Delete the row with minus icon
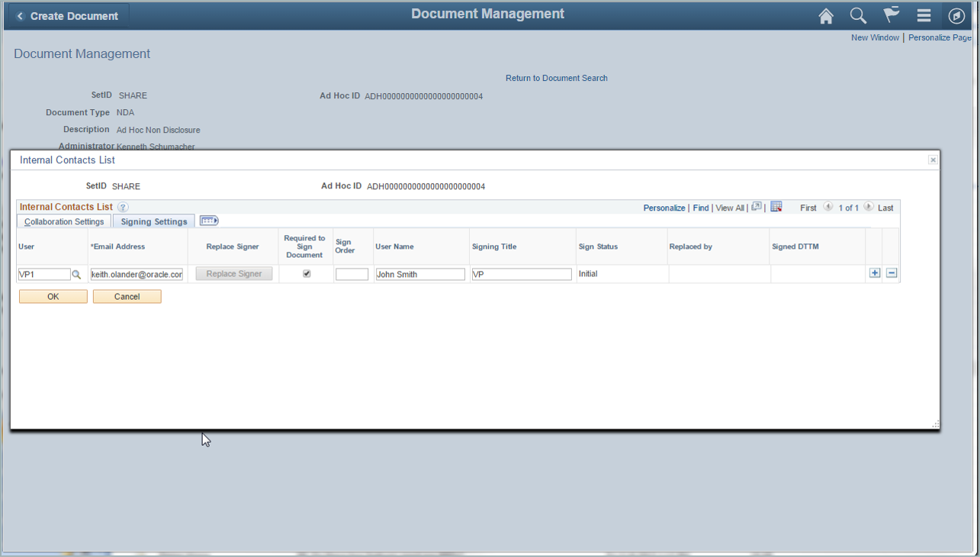This screenshot has height=557, width=980. point(892,273)
